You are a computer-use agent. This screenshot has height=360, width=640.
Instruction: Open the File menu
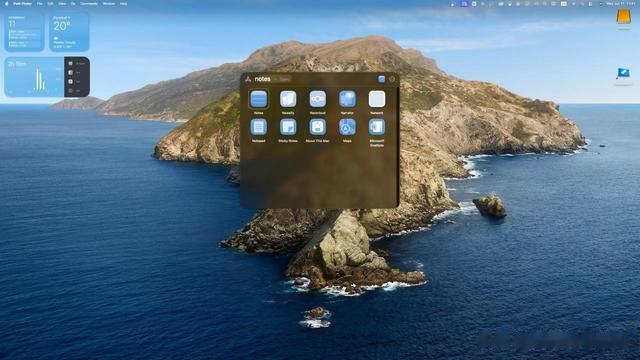(x=40, y=4)
